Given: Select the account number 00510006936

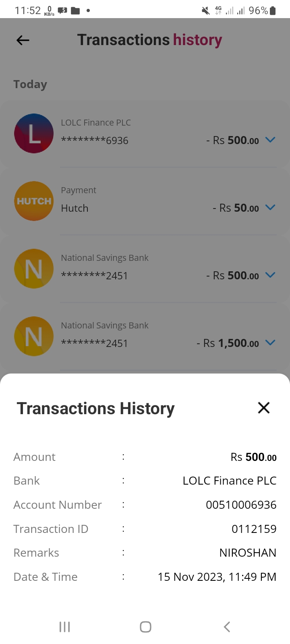Looking at the screenshot, I should [241, 505].
